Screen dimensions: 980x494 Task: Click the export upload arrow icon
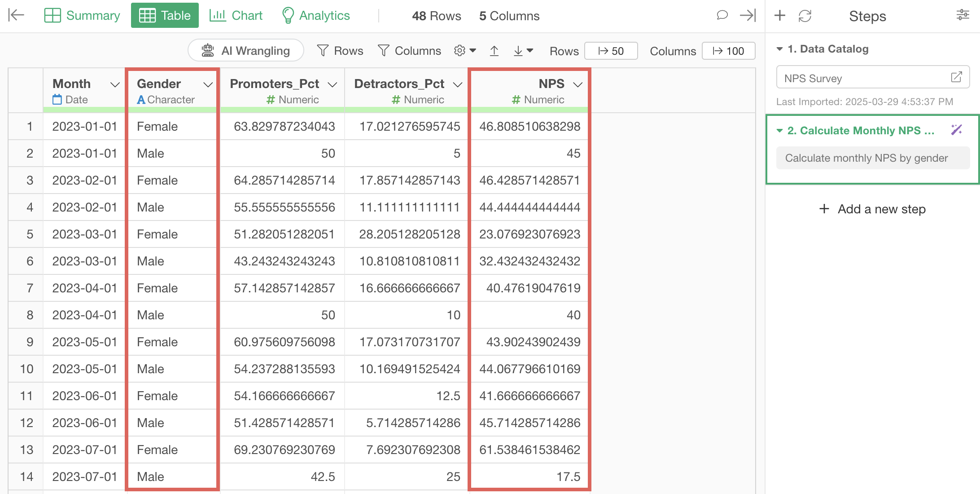point(494,51)
